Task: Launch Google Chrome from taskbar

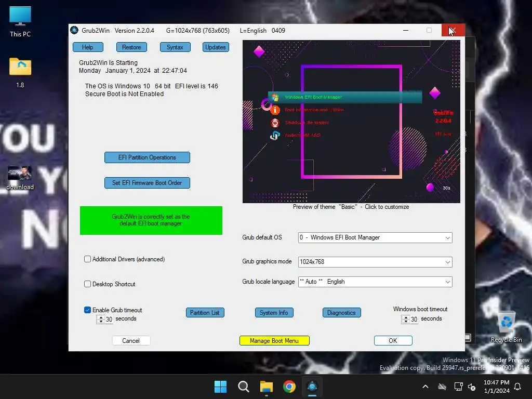Action: (x=289, y=387)
